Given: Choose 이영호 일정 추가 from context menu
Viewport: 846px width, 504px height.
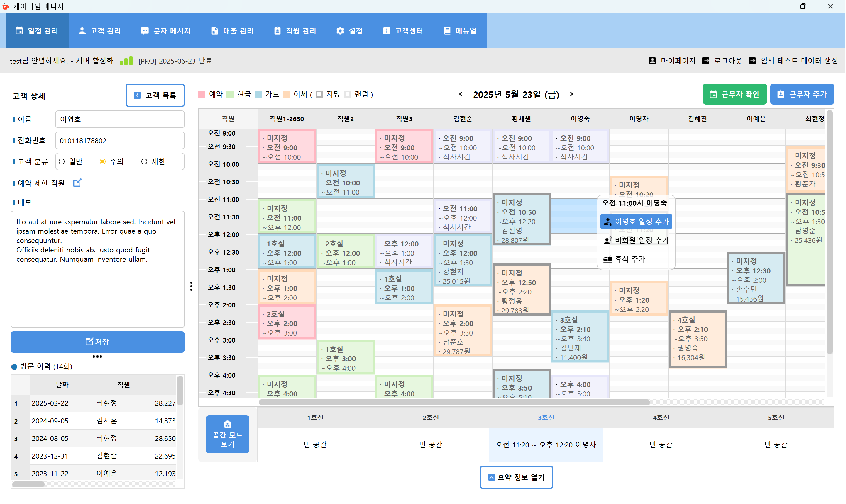Looking at the screenshot, I should (x=636, y=222).
